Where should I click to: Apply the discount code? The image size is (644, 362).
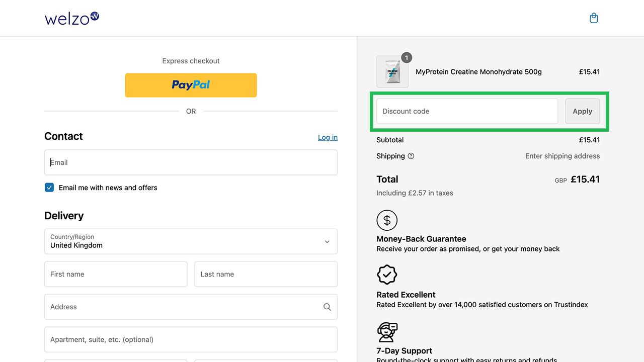[x=582, y=111]
